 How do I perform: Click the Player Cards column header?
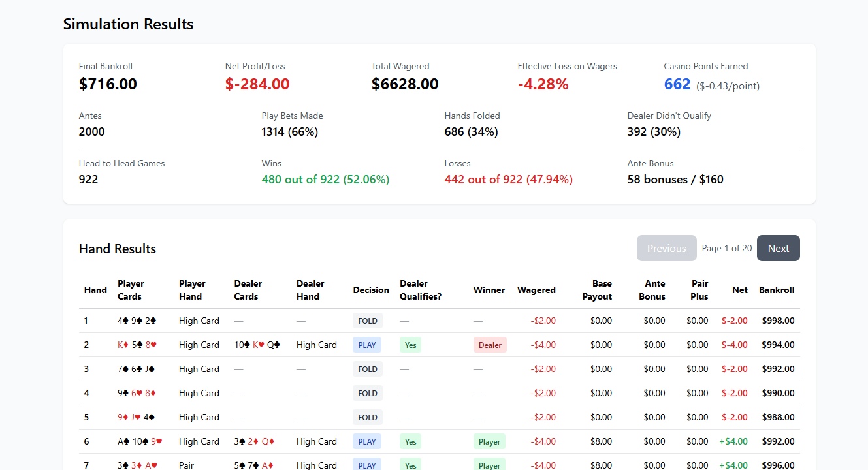pyautogui.click(x=131, y=290)
